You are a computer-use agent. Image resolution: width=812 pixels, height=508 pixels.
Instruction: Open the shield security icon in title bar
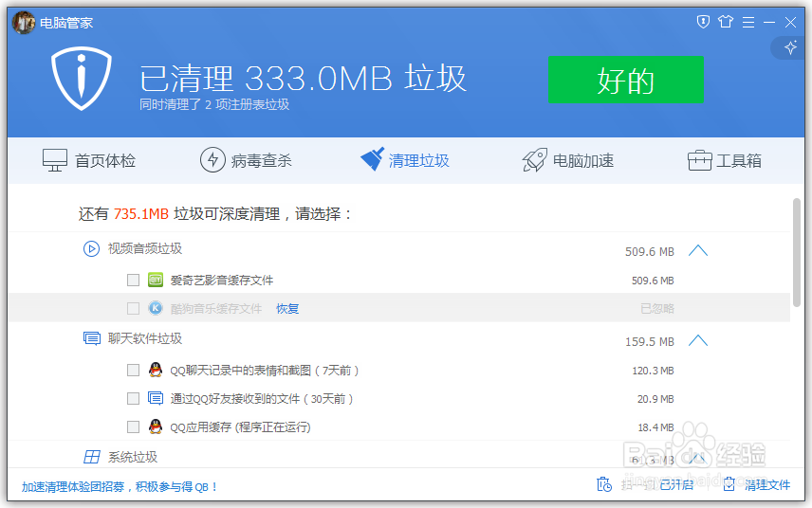click(703, 22)
